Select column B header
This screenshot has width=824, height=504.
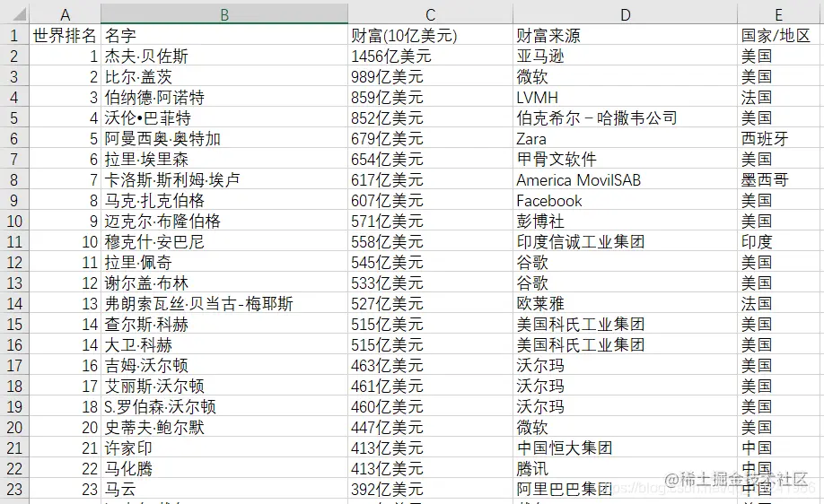click(224, 14)
